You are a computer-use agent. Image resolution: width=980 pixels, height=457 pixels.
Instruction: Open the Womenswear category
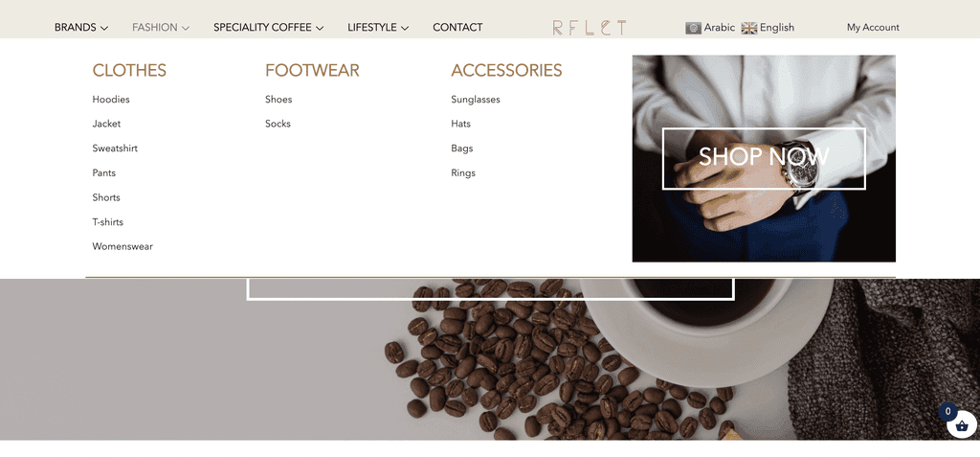pyautogui.click(x=122, y=246)
